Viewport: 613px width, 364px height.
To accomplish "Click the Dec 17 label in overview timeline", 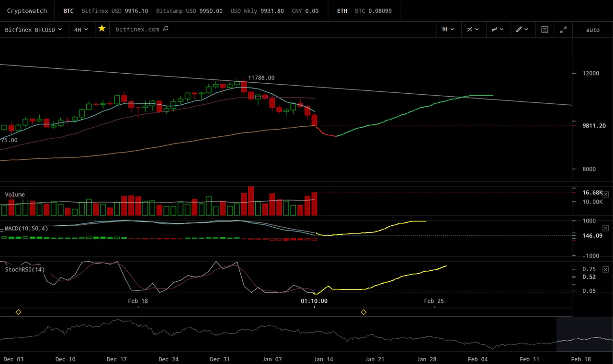I will pyautogui.click(x=116, y=359).
